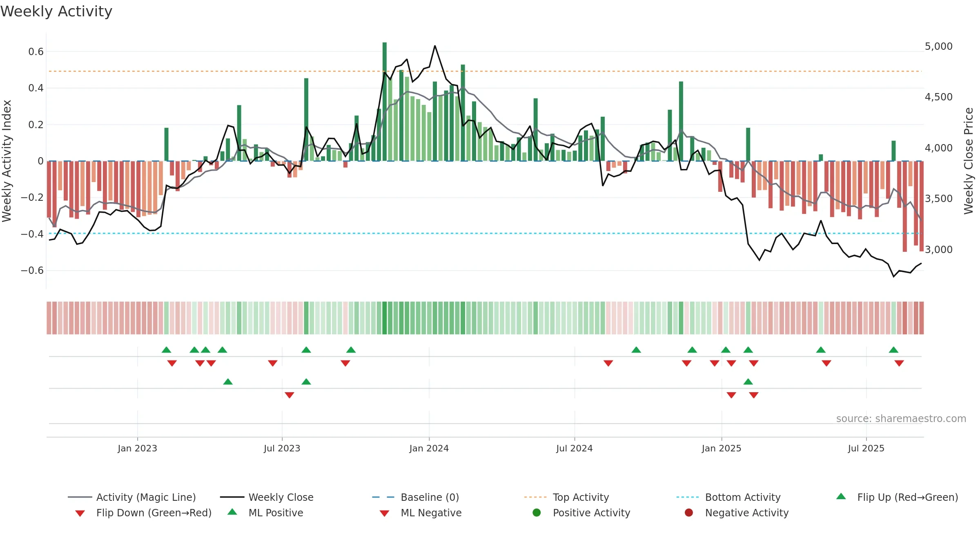
Task: Click the Jan 2023 x-axis label
Action: [137, 449]
